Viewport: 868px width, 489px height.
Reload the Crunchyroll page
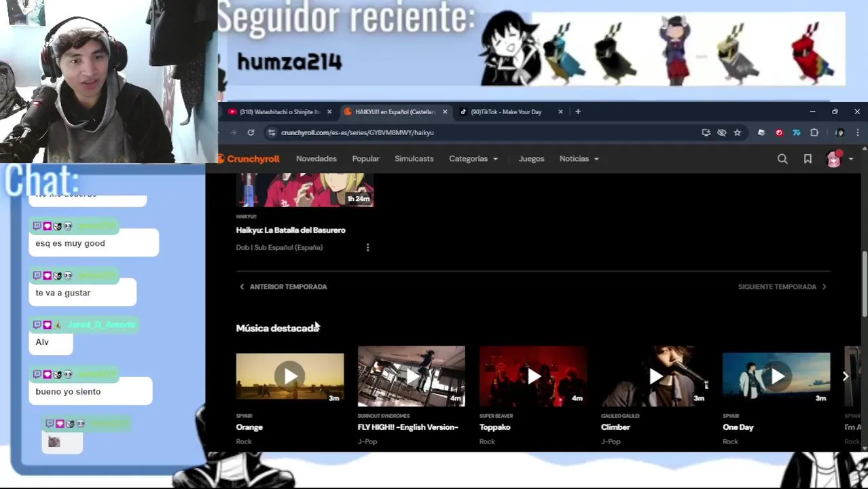pyautogui.click(x=251, y=132)
